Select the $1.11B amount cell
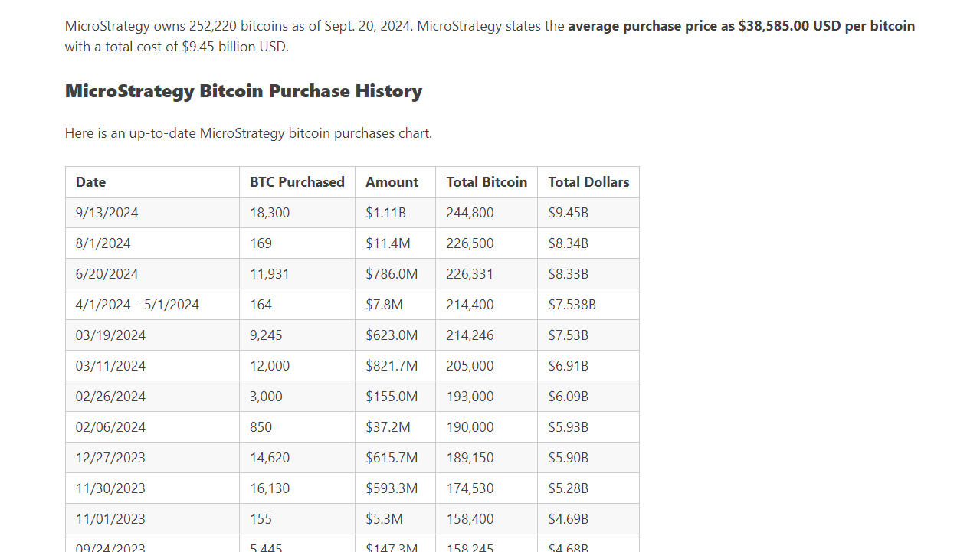The width and height of the screenshot is (980, 552). [x=395, y=213]
